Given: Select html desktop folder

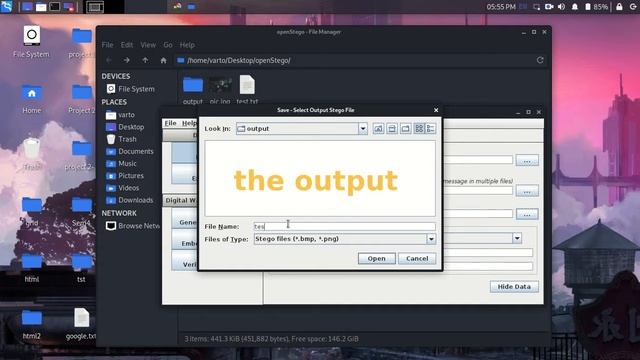Looking at the screenshot, I should coord(31,268).
